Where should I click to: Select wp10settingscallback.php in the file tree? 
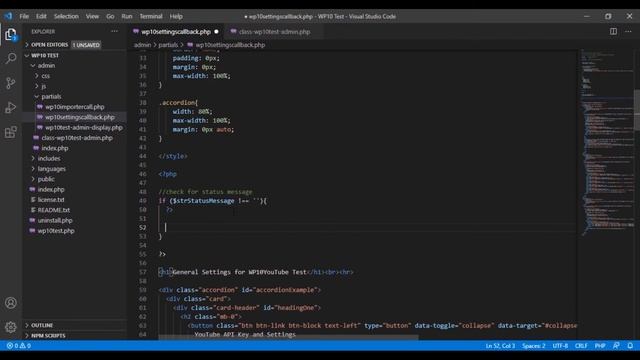(x=80, y=117)
